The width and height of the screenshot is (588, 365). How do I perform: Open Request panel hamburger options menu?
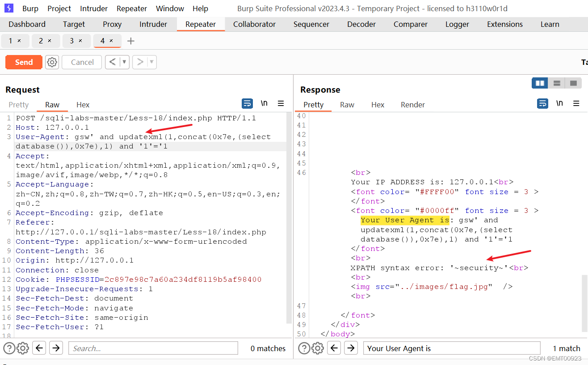(281, 104)
